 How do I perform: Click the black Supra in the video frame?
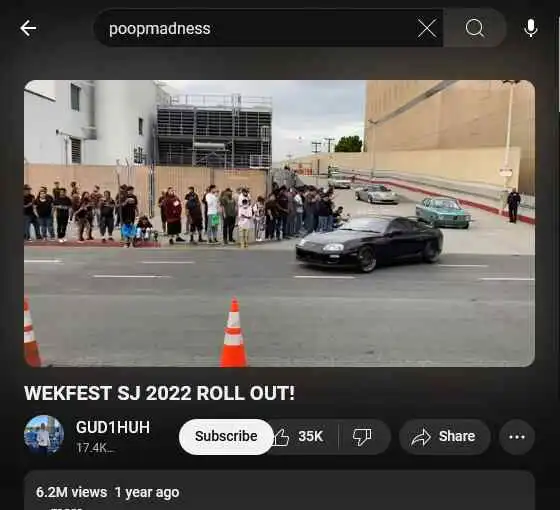pyautogui.click(x=370, y=244)
